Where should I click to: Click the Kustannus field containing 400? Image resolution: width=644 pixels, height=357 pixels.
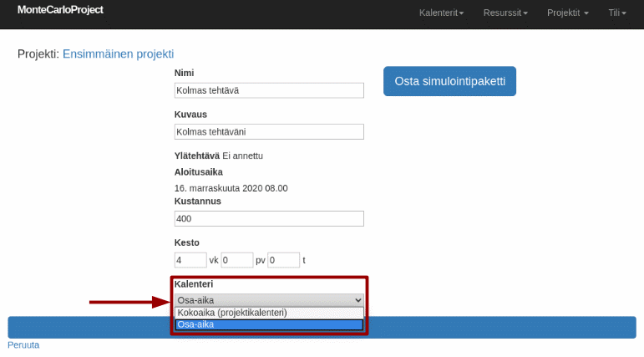click(x=269, y=218)
